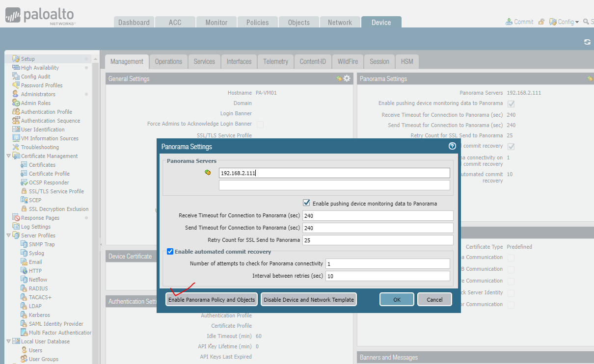
Task: Toggle Force Admins to Acknowledge Login Banner checkbox
Action: (x=260, y=125)
